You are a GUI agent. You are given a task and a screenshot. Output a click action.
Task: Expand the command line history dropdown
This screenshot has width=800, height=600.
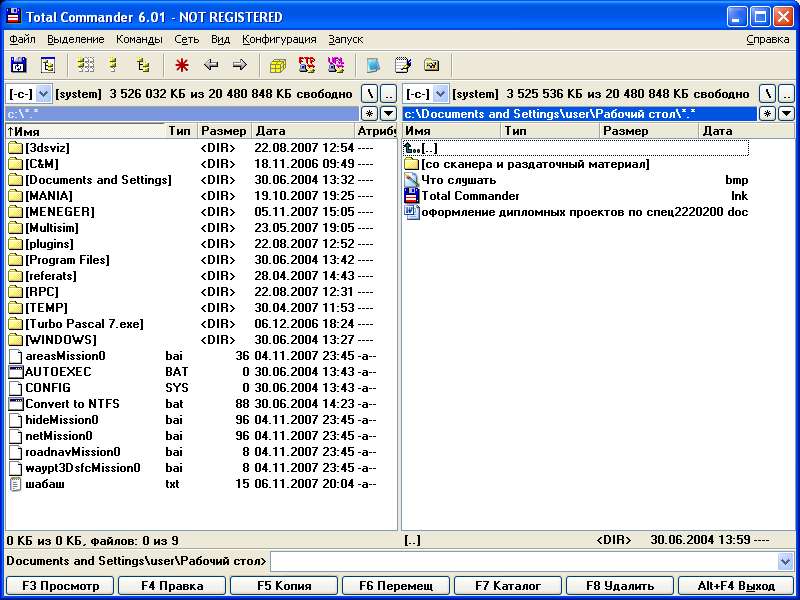(785, 562)
